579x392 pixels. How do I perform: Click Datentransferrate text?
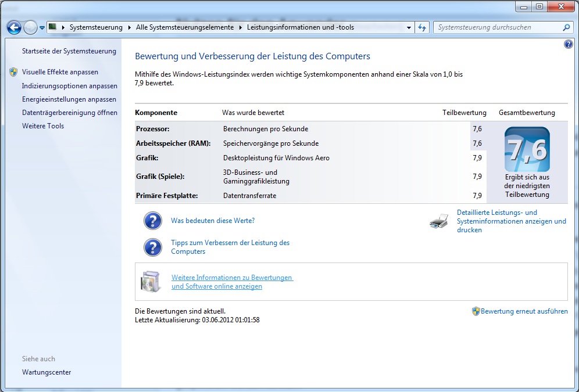[x=249, y=196]
